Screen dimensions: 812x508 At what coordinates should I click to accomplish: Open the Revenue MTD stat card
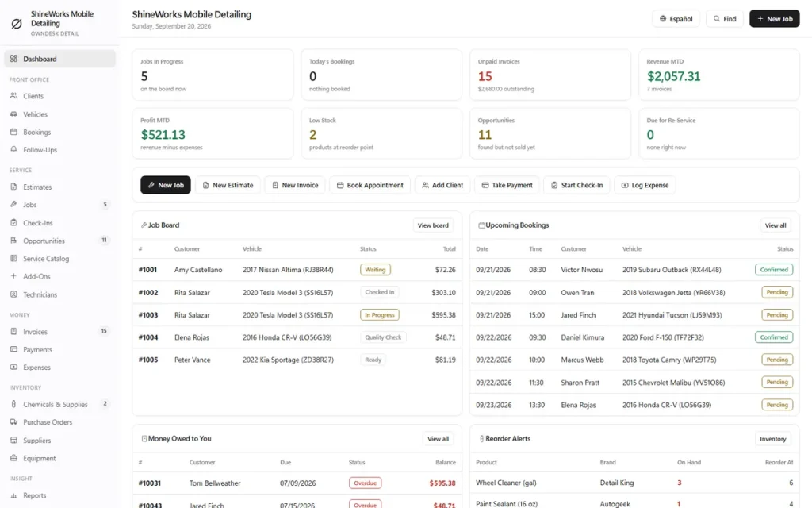click(x=718, y=75)
